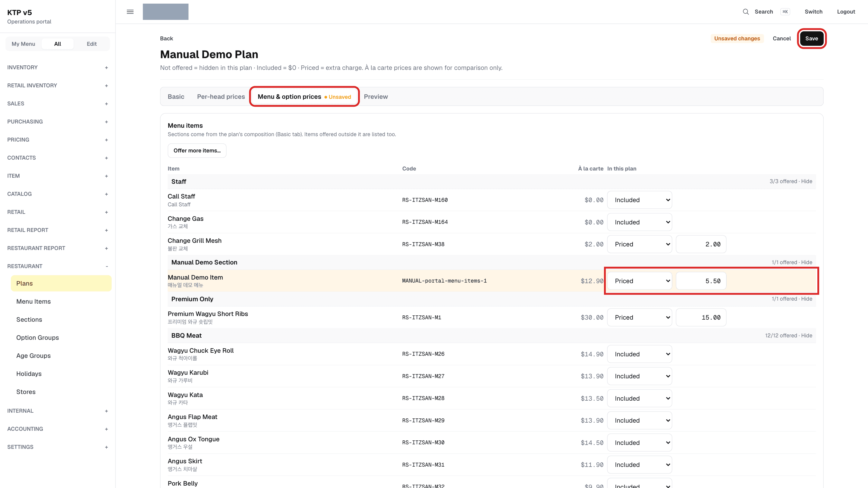The image size is (868, 488).
Task: Go Back to previous page
Action: pyautogui.click(x=166, y=38)
